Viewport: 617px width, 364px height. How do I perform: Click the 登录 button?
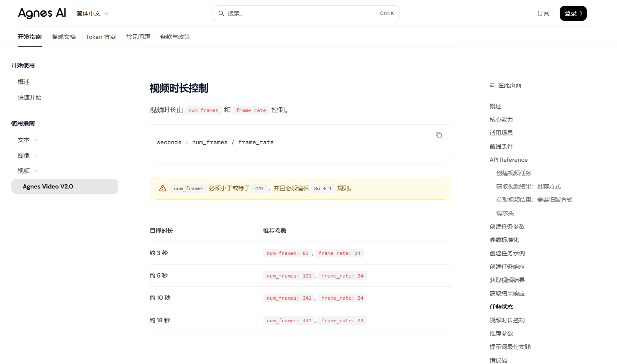click(573, 13)
